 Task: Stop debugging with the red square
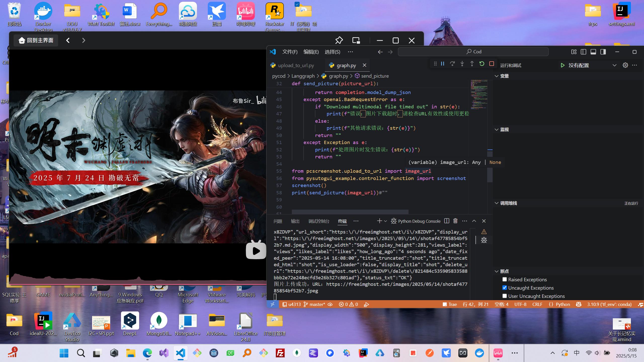click(492, 64)
